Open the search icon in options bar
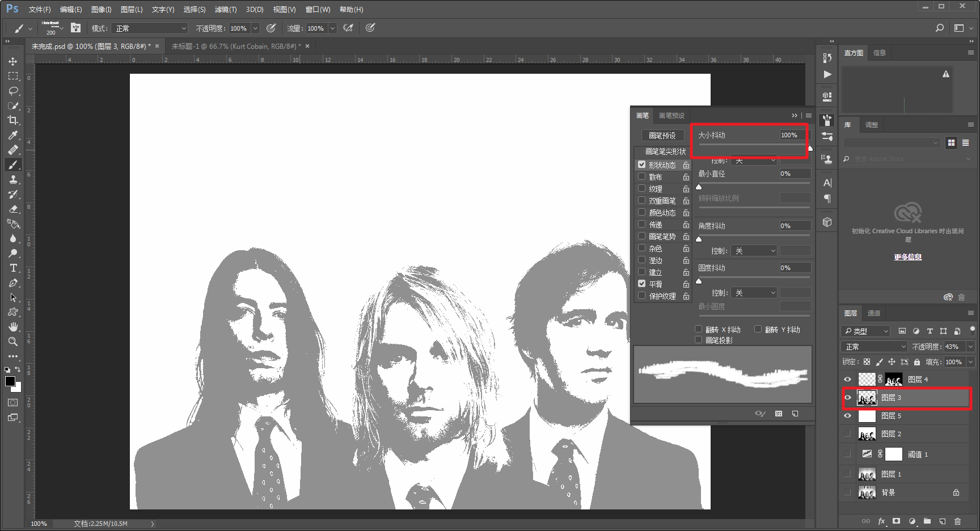 tap(940, 28)
